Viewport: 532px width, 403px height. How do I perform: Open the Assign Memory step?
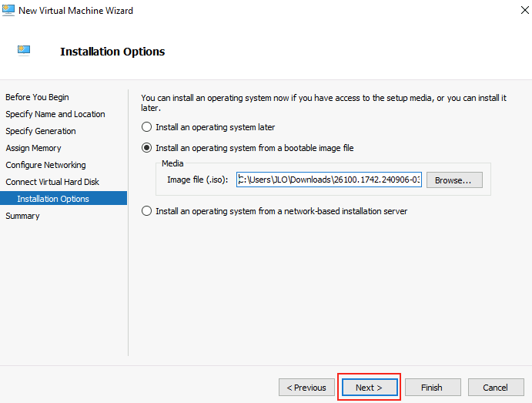(33, 148)
